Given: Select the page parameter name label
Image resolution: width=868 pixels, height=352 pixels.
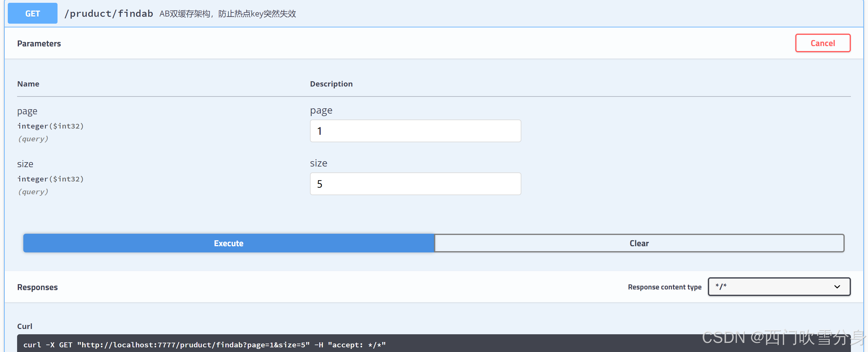Looking at the screenshot, I should click(27, 111).
